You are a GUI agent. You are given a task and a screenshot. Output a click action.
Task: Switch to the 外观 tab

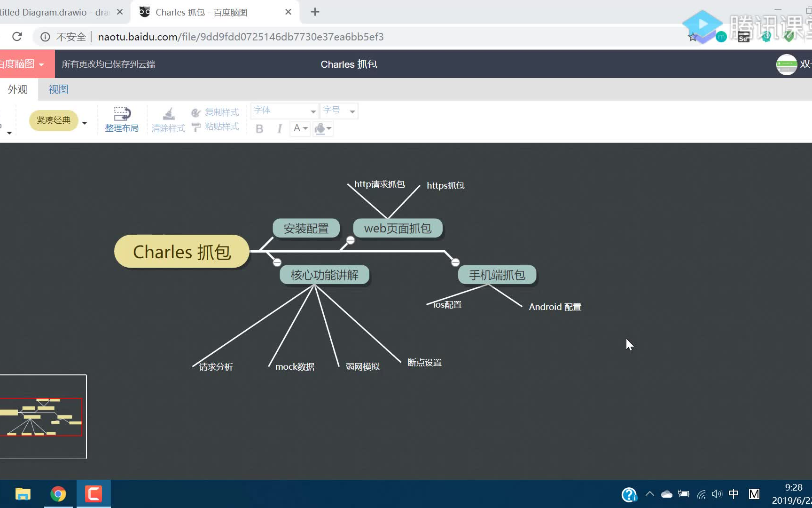pyautogui.click(x=18, y=89)
